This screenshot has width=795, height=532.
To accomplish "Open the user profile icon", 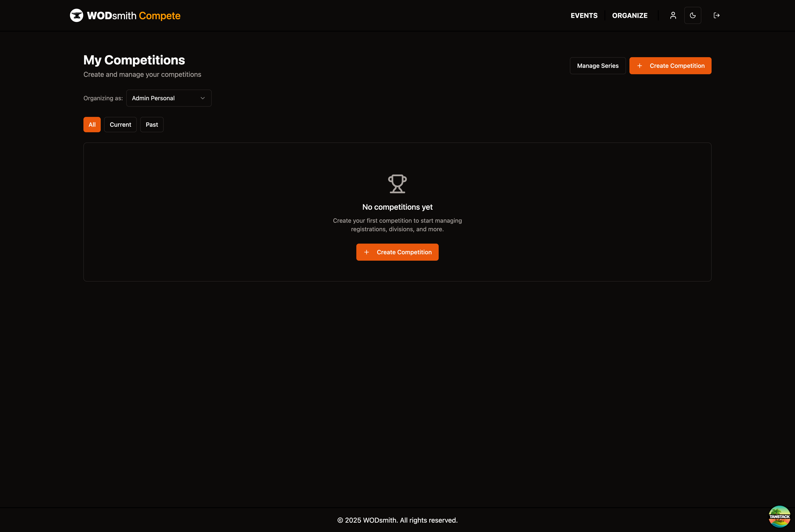I will [x=673, y=16].
